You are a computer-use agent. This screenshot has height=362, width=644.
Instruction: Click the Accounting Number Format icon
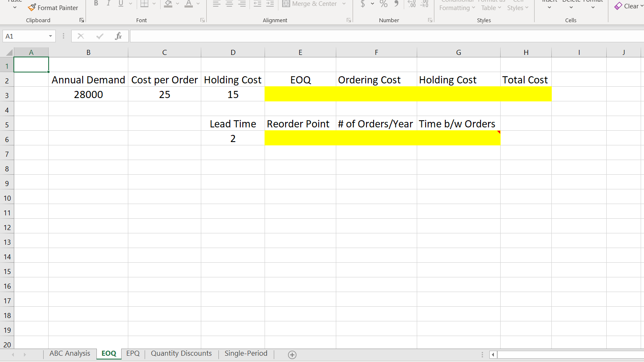tap(363, 5)
